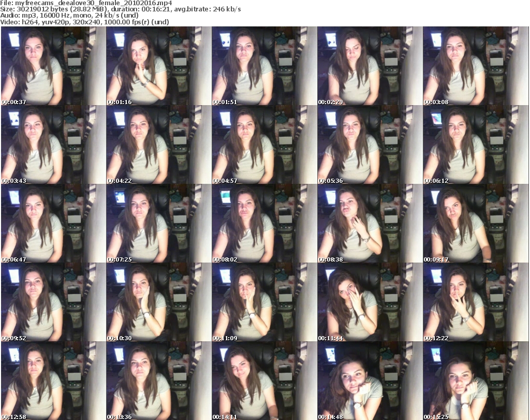530x420 pixels.
Task: Open the frame stamped 00:06:12
Action: tap(476, 144)
